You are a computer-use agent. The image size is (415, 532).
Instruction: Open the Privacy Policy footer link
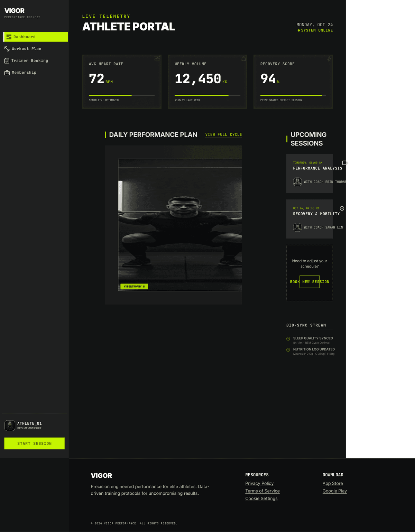click(259, 484)
